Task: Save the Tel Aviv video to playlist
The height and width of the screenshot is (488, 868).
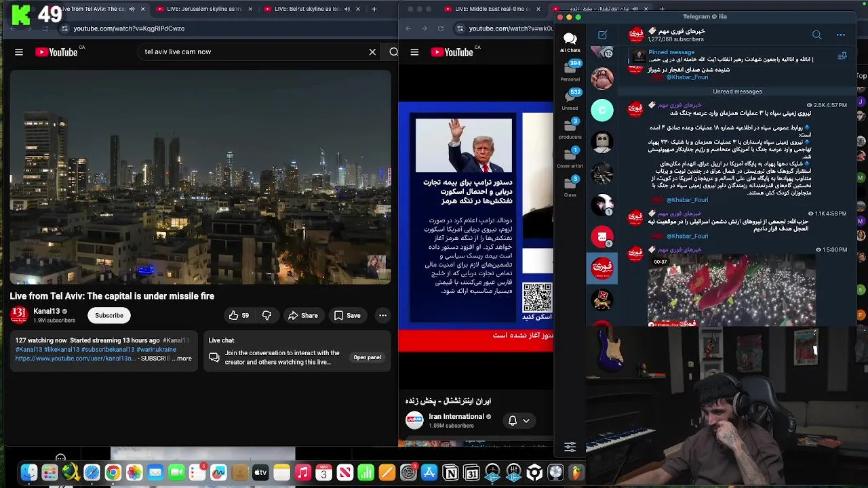Action: (x=347, y=315)
